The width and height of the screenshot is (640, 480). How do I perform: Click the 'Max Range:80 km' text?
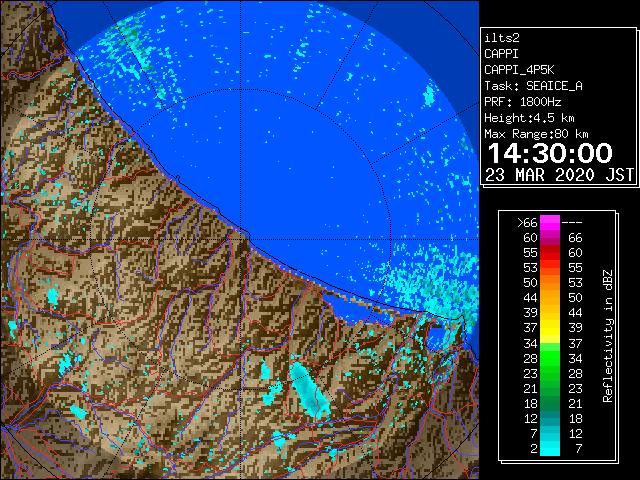(536, 134)
